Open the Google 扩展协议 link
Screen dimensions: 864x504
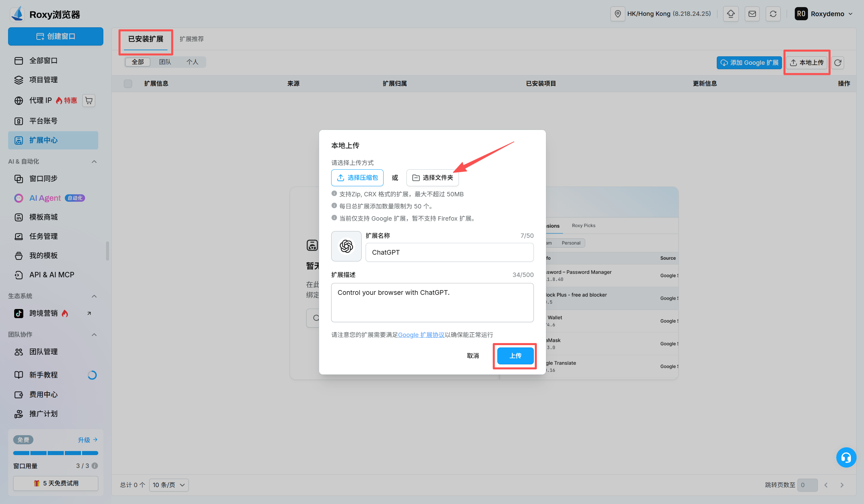coord(421,335)
